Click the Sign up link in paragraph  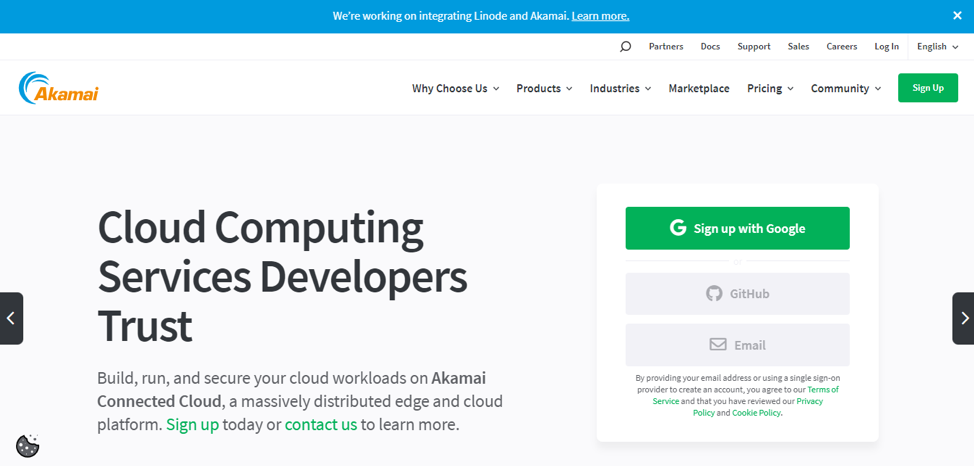pyautogui.click(x=193, y=425)
